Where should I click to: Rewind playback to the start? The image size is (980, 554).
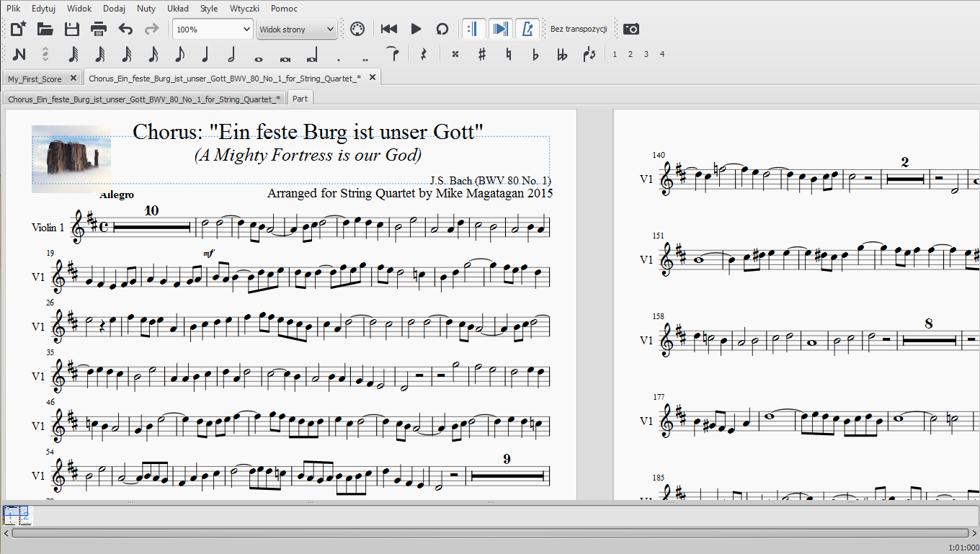(389, 29)
